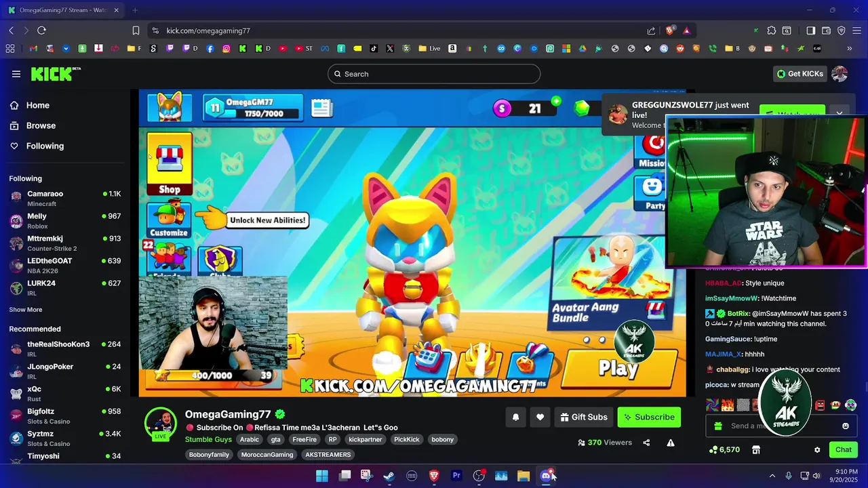Select the Arabic tag
The image size is (868, 488).
click(x=249, y=439)
